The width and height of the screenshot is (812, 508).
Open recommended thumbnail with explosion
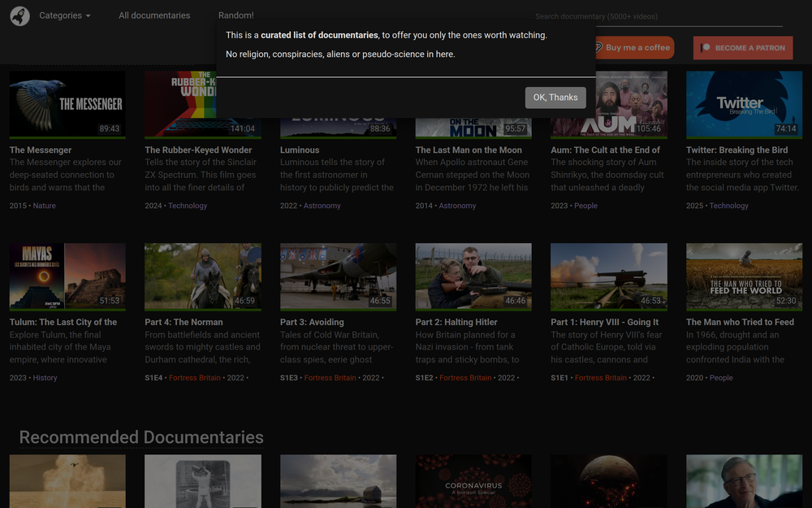click(67, 481)
